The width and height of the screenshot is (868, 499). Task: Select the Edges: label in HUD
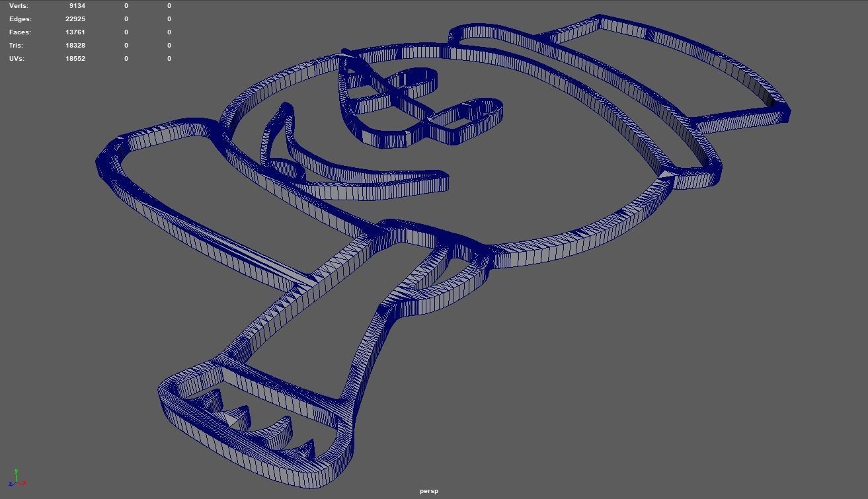pyautogui.click(x=20, y=19)
